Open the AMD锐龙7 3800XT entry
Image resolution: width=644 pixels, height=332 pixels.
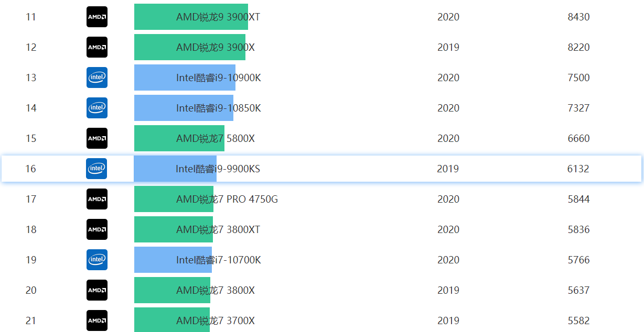[x=218, y=229]
